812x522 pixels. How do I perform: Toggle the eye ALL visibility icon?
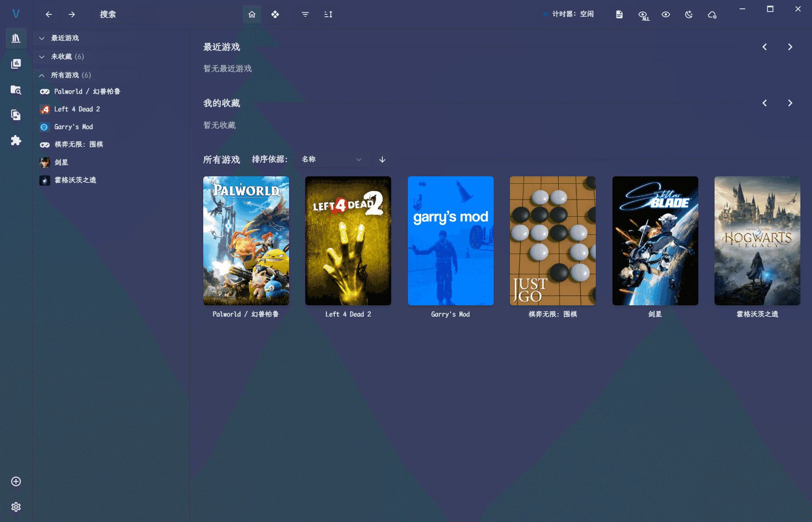click(x=643, y=15)
